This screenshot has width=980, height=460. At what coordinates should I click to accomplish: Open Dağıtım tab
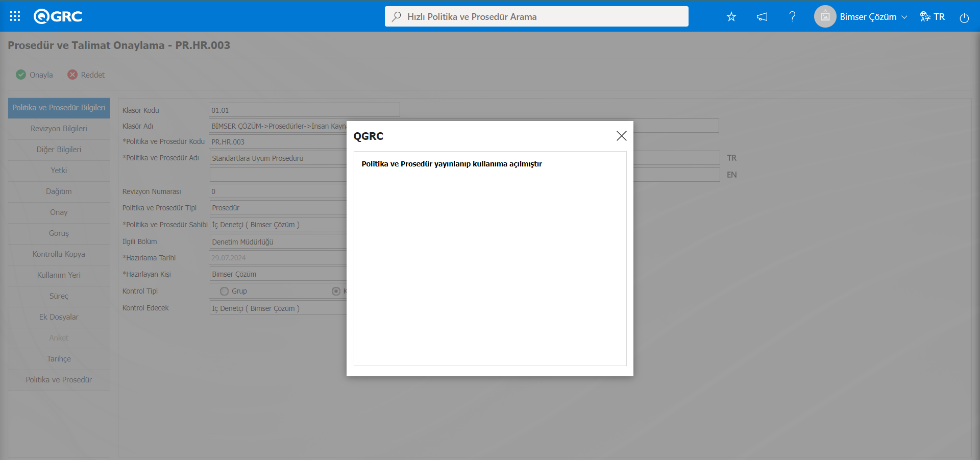(59, 191)
